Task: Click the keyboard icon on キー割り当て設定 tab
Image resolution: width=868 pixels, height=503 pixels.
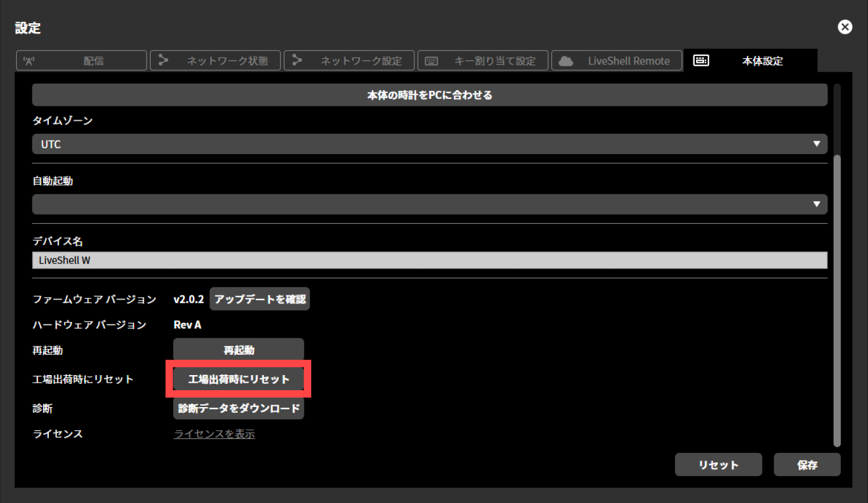Action: [431, 60]
